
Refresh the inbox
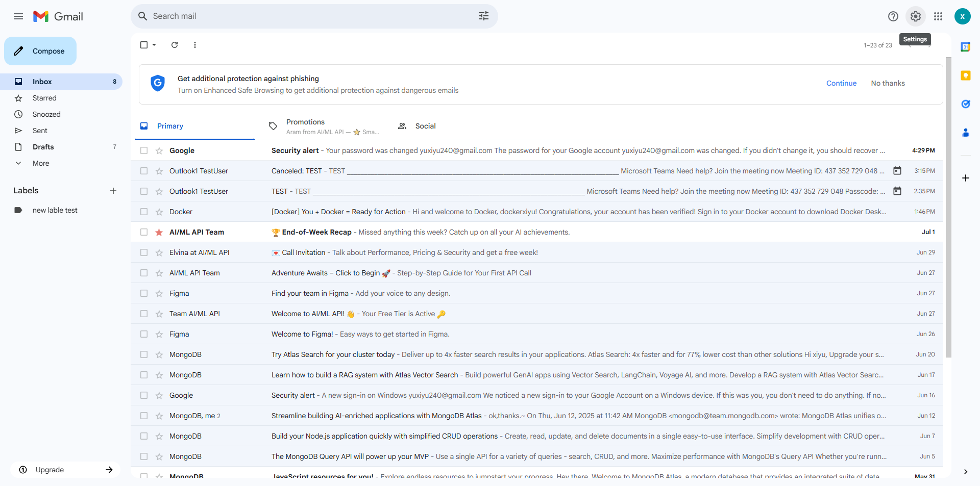(x=175, y=45)
